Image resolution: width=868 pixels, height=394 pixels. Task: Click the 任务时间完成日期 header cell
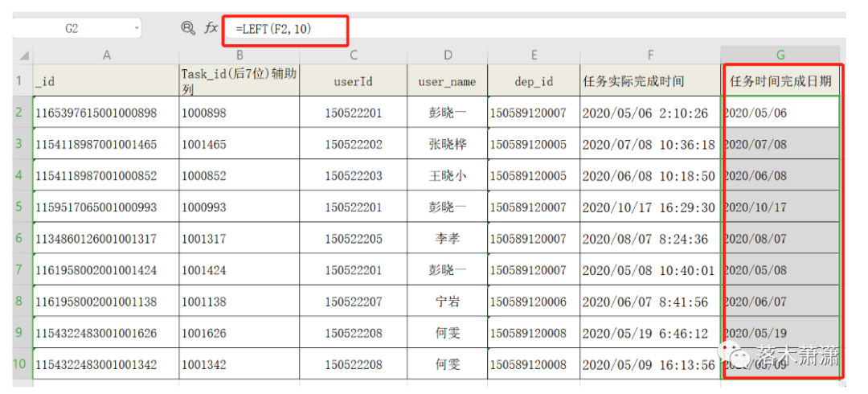[780, 81]
